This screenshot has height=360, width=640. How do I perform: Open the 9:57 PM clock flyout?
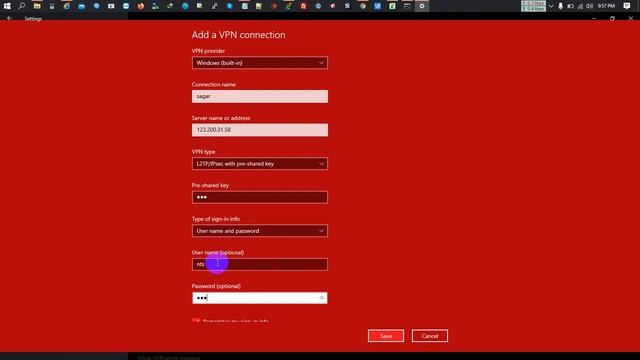coord(606,6)
